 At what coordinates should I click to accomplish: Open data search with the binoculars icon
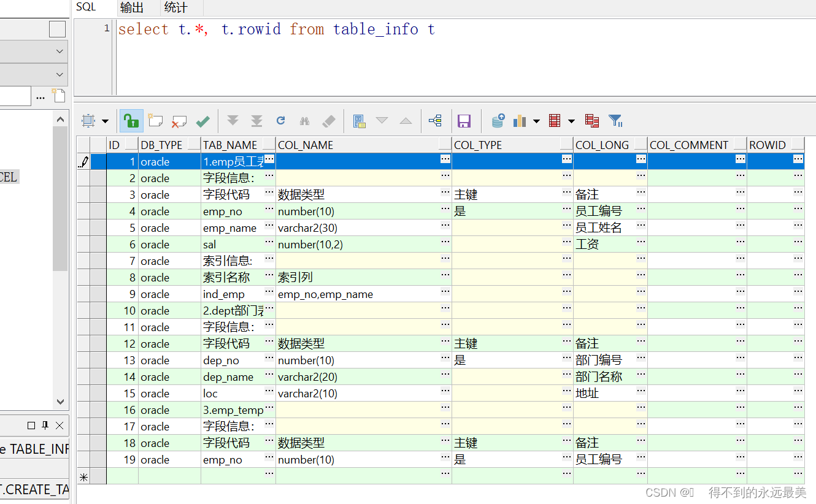tap(305, 121)
